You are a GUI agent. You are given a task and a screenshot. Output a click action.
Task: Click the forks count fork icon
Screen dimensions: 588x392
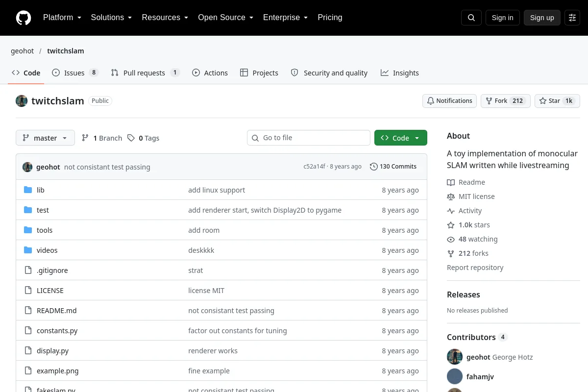click(x=451, y=253)
